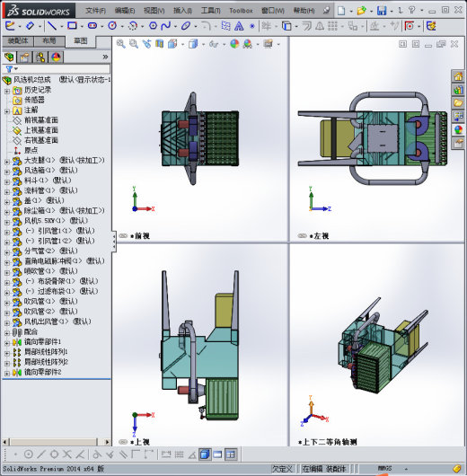The image size is (467, 476).
Task: Open DisplayManager tab icon
Action: tap(56, 57)
